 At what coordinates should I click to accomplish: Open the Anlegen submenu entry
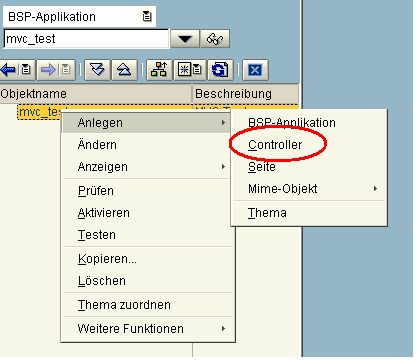click(x=146, y=123)
